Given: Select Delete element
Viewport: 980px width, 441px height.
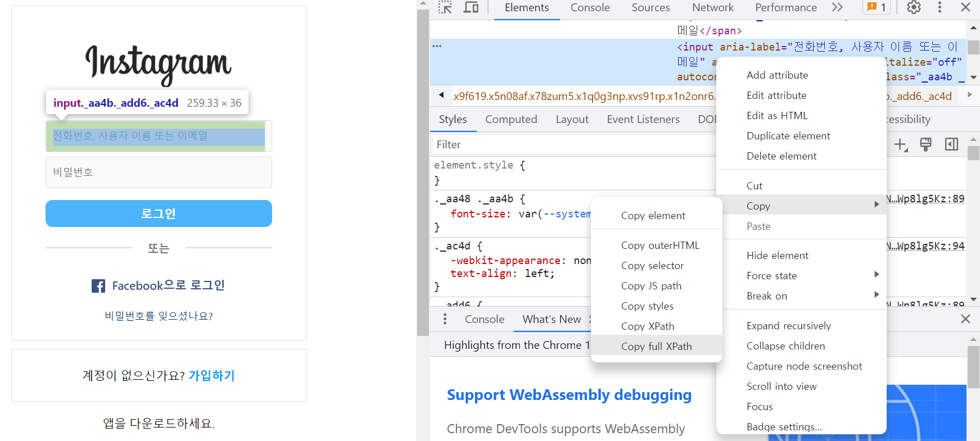Looking at the screenshot, I should [x=802, y=156].
